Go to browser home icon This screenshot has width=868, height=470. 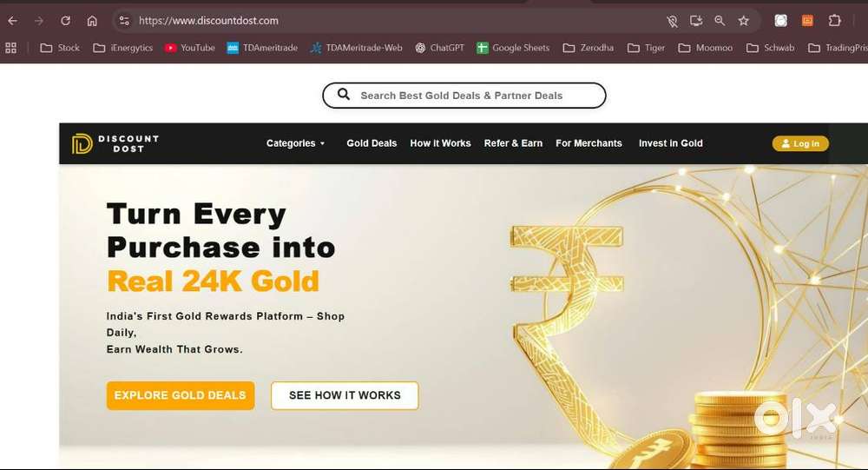coord(92,21)
